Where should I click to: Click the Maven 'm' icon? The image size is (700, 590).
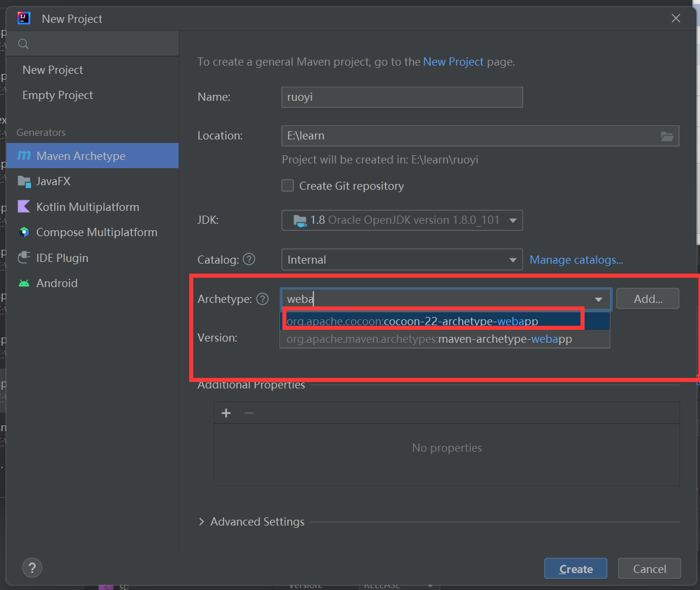click(24, 155)
